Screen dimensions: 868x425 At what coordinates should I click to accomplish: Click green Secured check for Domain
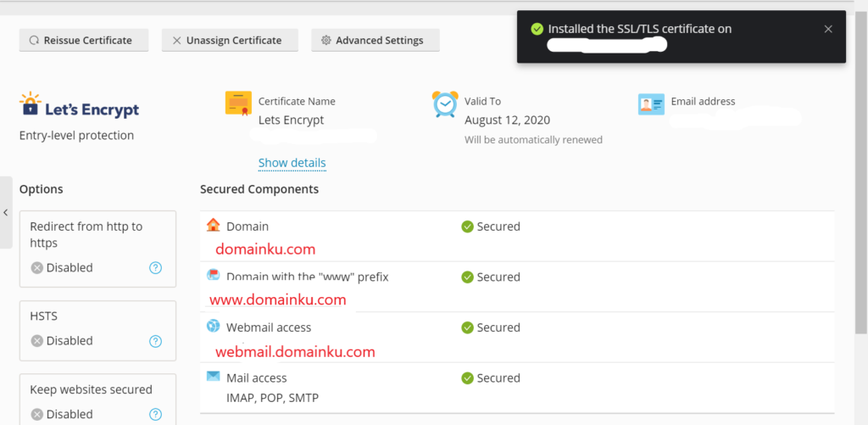click(x=467, y=226)
